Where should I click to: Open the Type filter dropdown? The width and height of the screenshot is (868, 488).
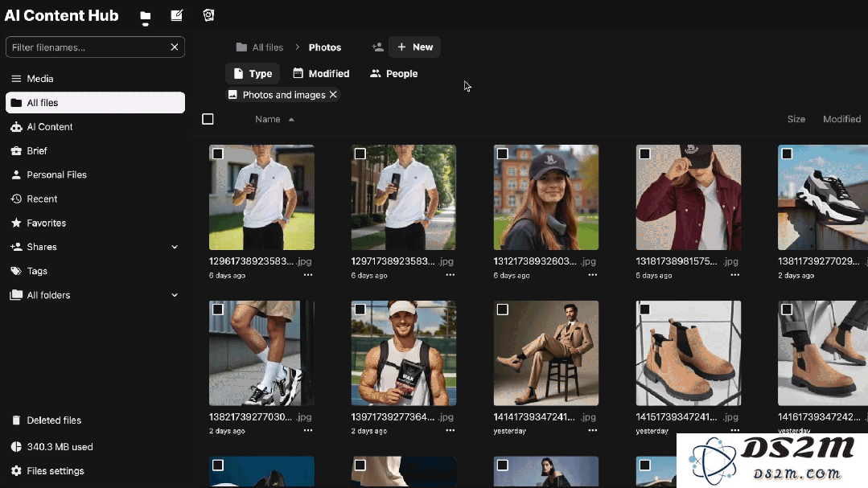click(253, 74)
